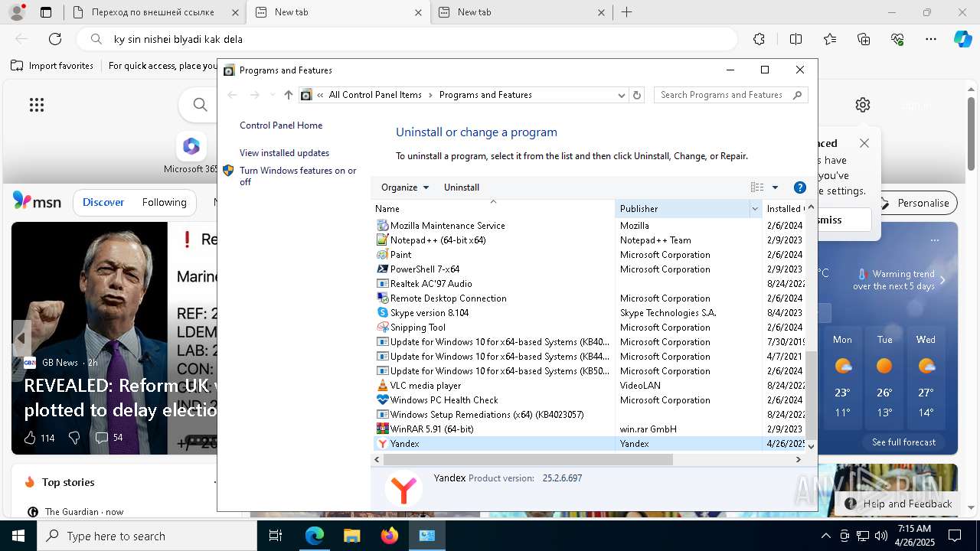Open Turn Windows features on or off
The height and width of the screenshot is (551, 980).
(298, 176)
